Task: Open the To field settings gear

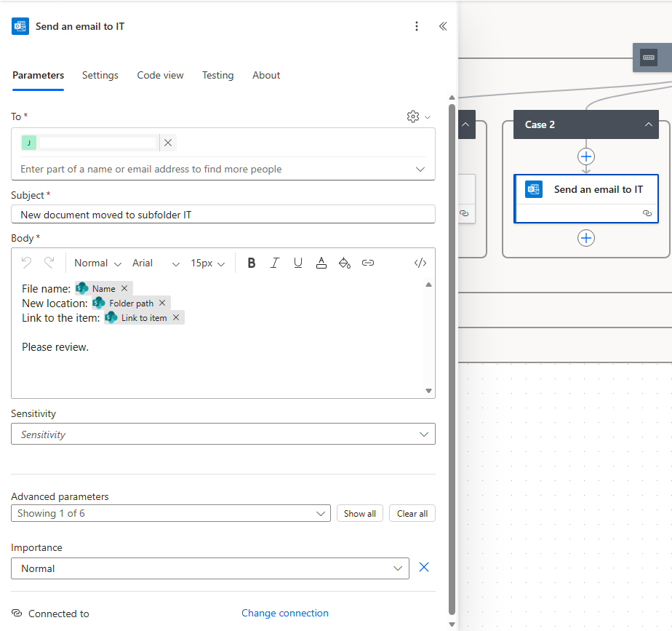Action: (412, 116)
